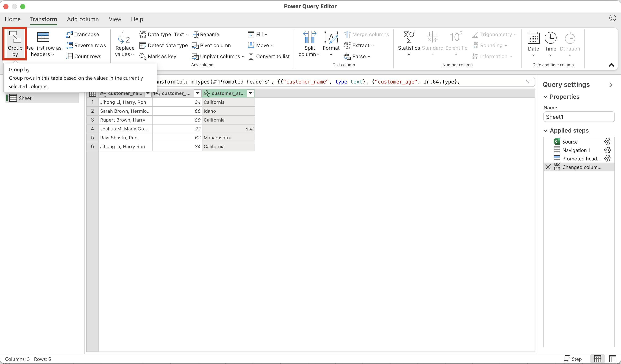Click the Pivot column icon
621x364 pixels.
click(195, 45)
